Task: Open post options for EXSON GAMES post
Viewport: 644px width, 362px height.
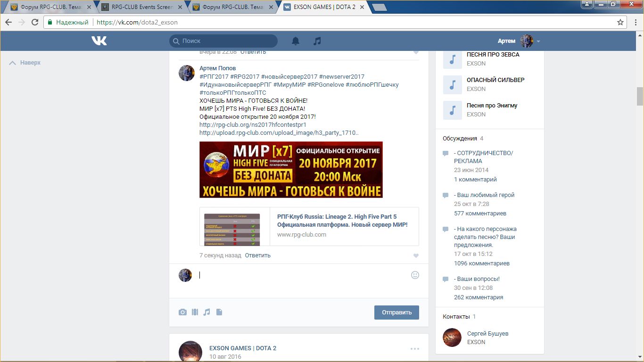Action: pos(415,349)
